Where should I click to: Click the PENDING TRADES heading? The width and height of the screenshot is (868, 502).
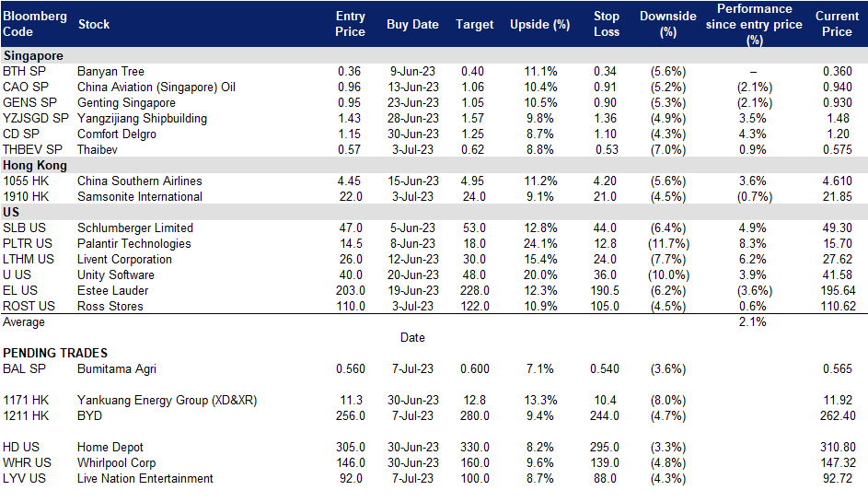click(55, 353)
